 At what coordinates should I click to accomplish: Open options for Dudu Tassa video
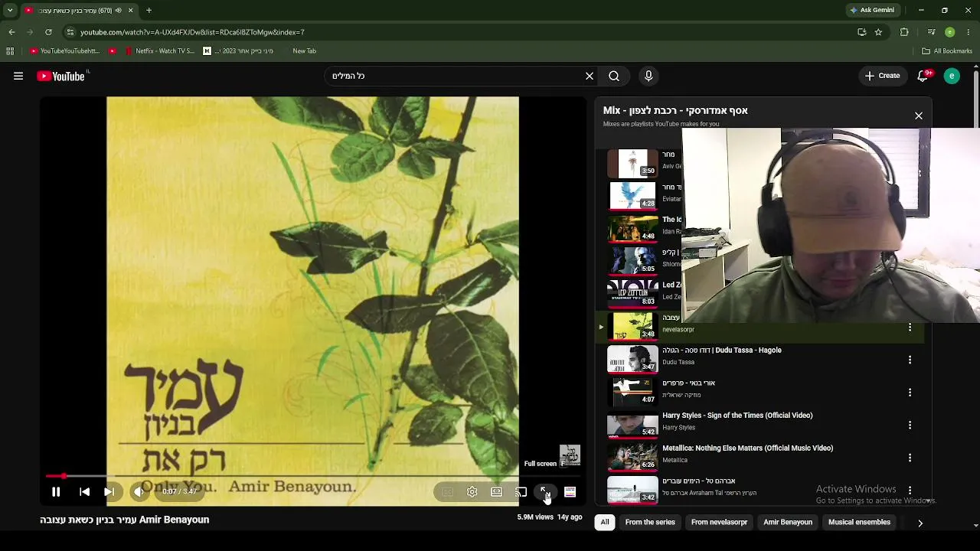910,360
